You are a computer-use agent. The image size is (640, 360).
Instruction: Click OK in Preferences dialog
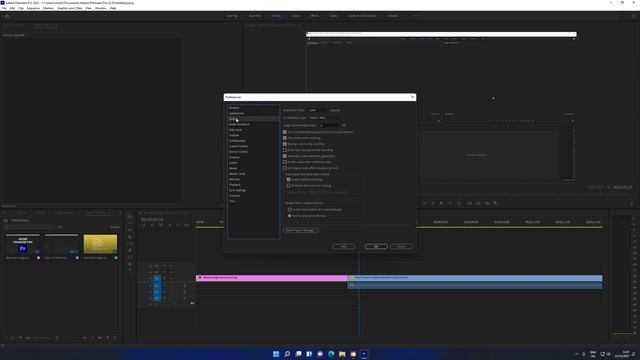coord(376,247)
